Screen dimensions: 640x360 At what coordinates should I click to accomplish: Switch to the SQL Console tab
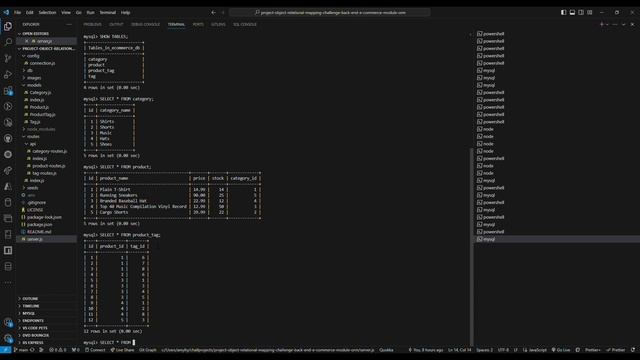245,24
